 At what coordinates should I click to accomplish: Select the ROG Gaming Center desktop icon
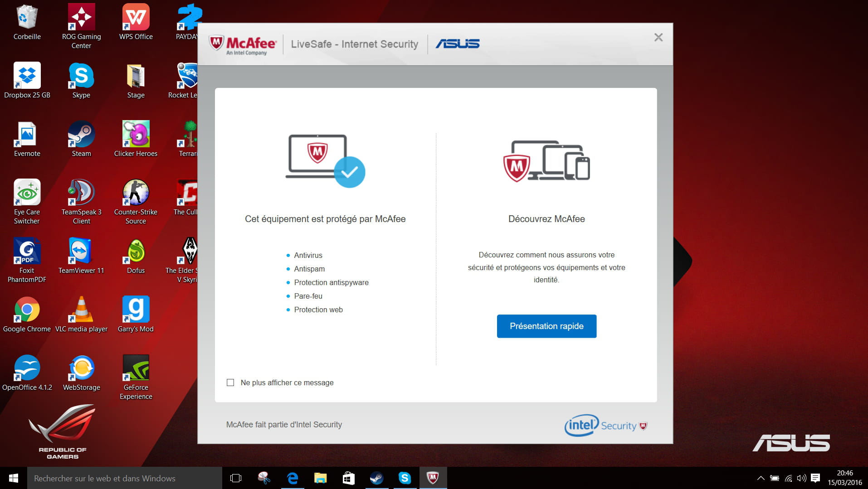pos(82,26)
